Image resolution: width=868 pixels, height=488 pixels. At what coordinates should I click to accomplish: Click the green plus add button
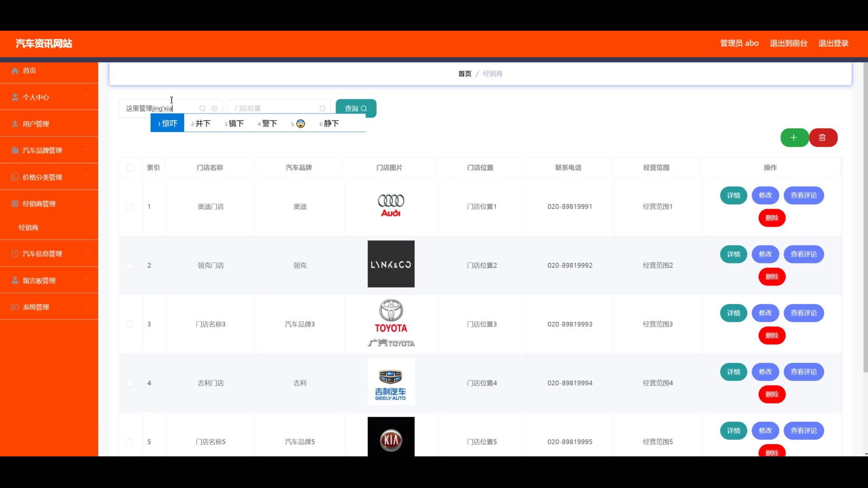pyautogui.click(x=794, y=138)
